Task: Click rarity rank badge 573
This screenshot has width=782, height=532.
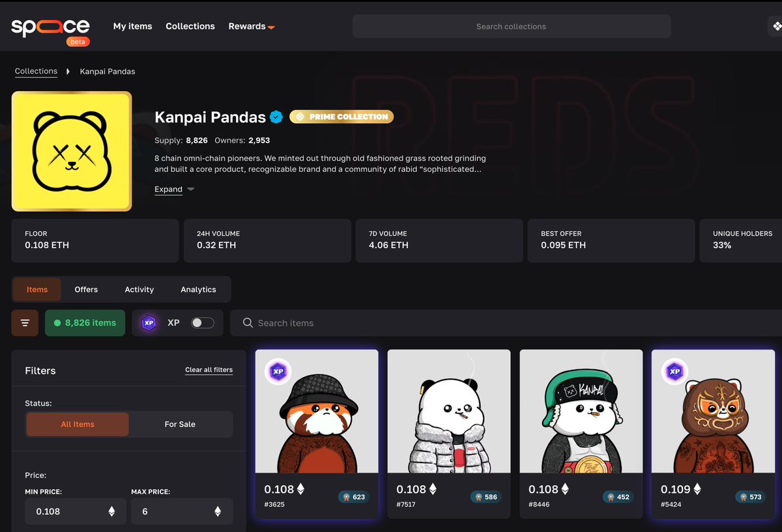Action: tap(750, 497)
